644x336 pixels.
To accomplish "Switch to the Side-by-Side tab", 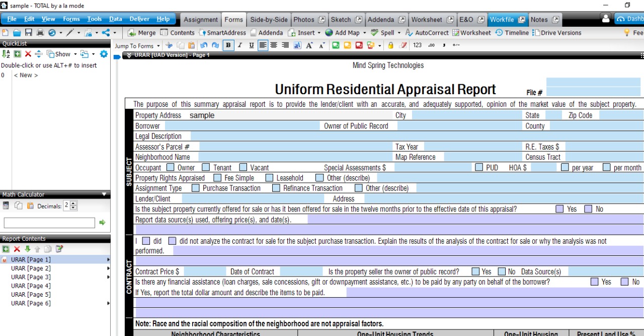I will (x=269, y=20).
